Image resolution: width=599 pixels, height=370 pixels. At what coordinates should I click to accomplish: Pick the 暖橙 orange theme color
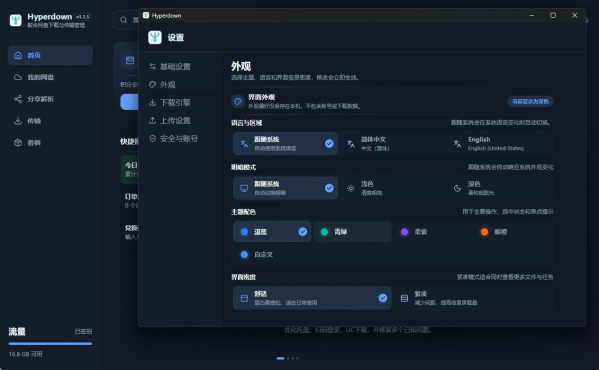513,232
